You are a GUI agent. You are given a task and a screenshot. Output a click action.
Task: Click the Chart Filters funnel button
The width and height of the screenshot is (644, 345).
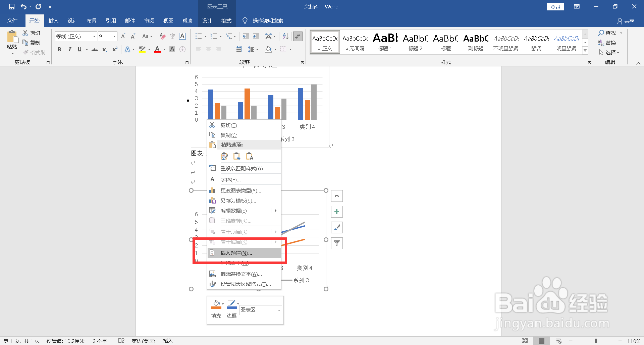(x=337, y=243)
